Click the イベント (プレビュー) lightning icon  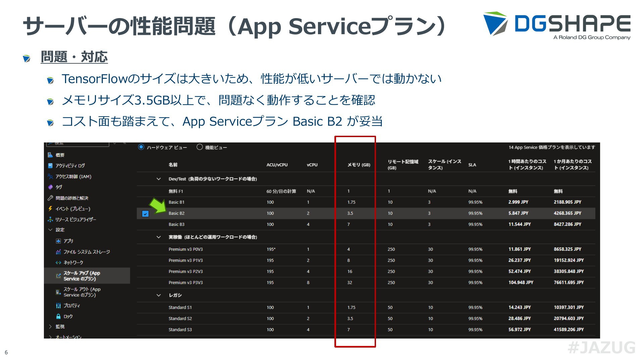coord(50,208)
